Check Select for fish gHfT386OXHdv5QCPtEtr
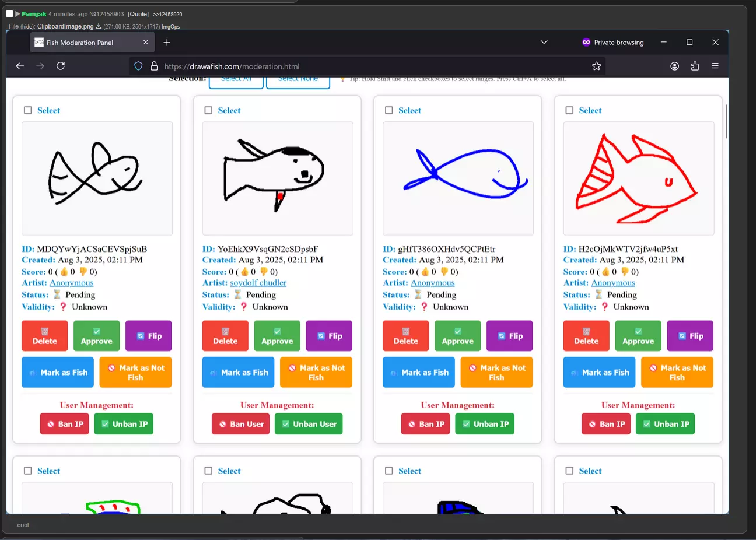This screenshot has width=756, height=540. [389, 110]
